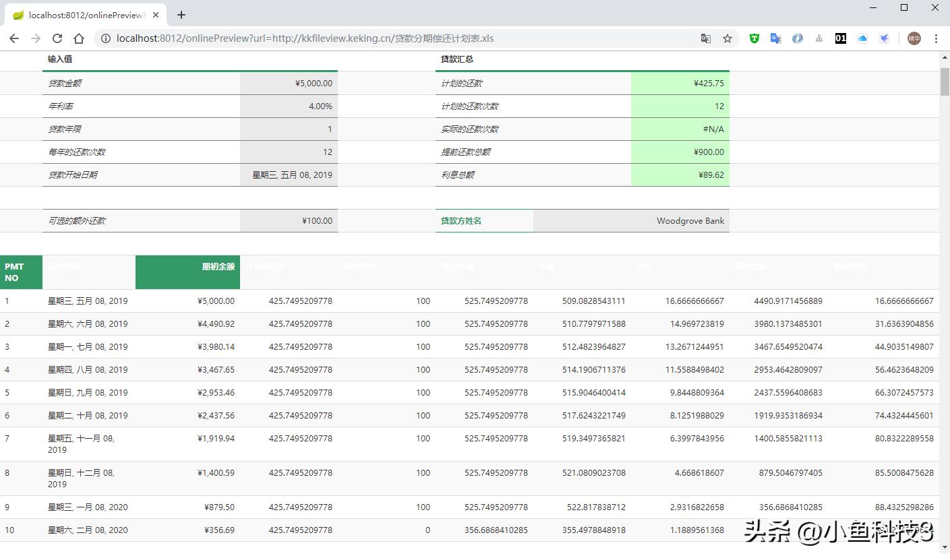The image size is (950, 560).
Task: Click the black 01 extension icon
Action: tap(840, 38)
